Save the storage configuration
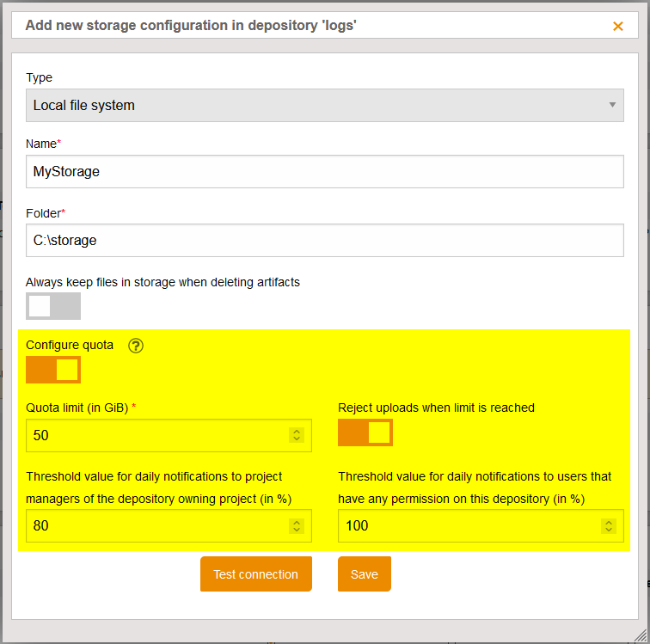650x644 pixels. [364, 574]
